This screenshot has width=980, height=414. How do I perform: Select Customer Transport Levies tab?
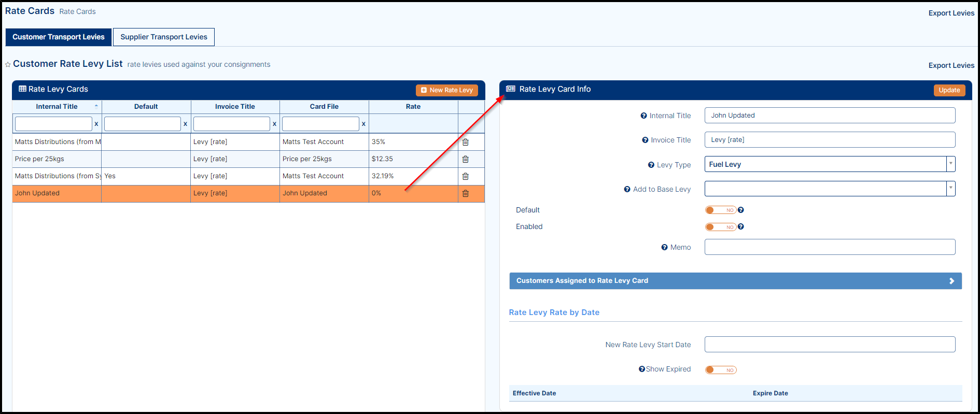[59, 37]
